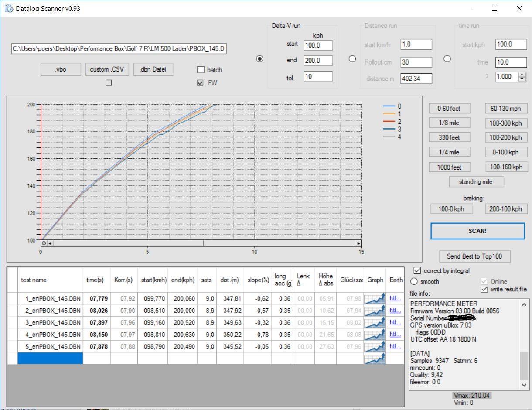Click chart scrollbar left arrow
This screenshot has height=410, width=532.
(x=50, y=243)
